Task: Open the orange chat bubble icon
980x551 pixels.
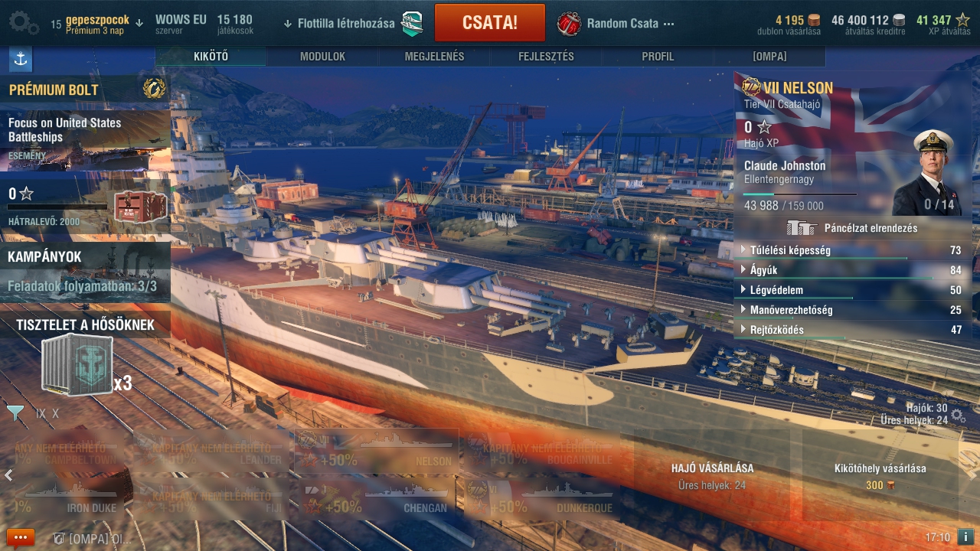Action: pos(21,537)
